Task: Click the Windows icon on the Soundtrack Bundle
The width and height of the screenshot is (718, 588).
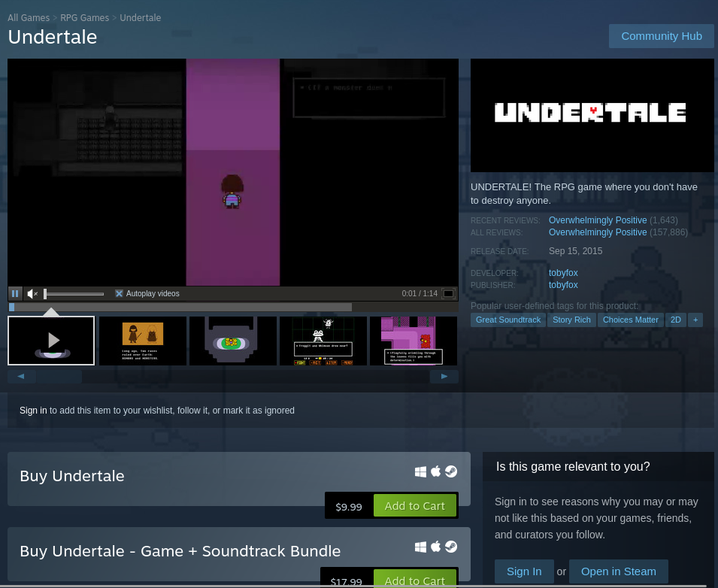Action: coord(421,547)
